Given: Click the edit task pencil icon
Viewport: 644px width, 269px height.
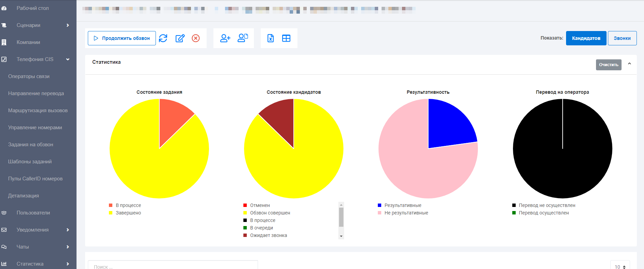Looking at the screenshot, I should coord(180,38).
